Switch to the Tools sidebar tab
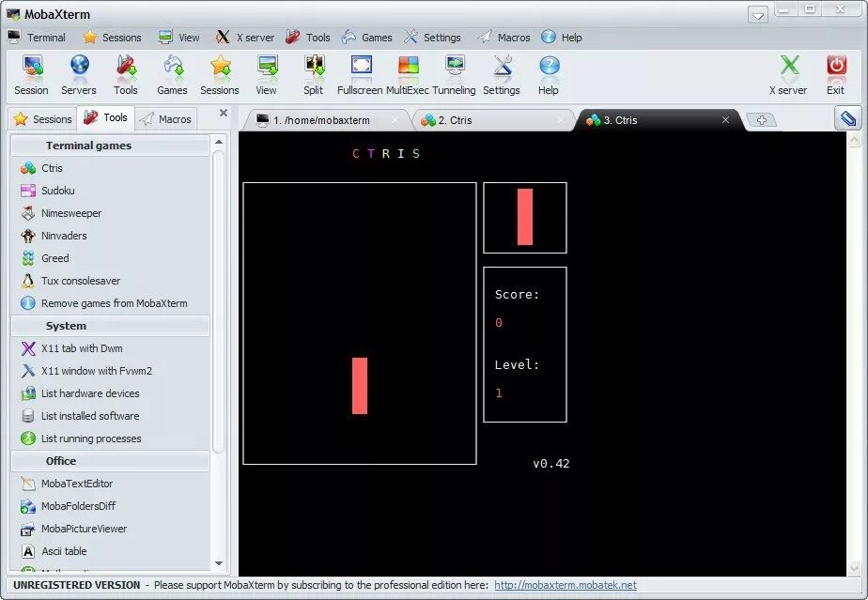Image resolution: width=868 pixels, height=600 pixels. coord(106,118)
